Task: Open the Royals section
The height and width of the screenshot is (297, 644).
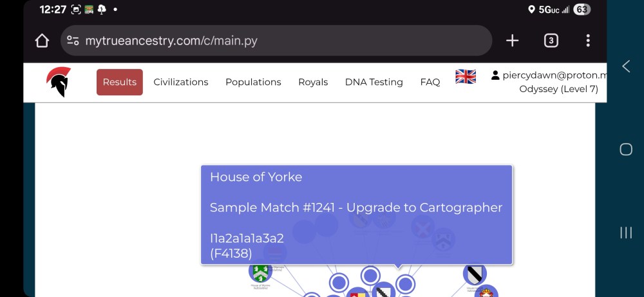Action: click(313, 82)
